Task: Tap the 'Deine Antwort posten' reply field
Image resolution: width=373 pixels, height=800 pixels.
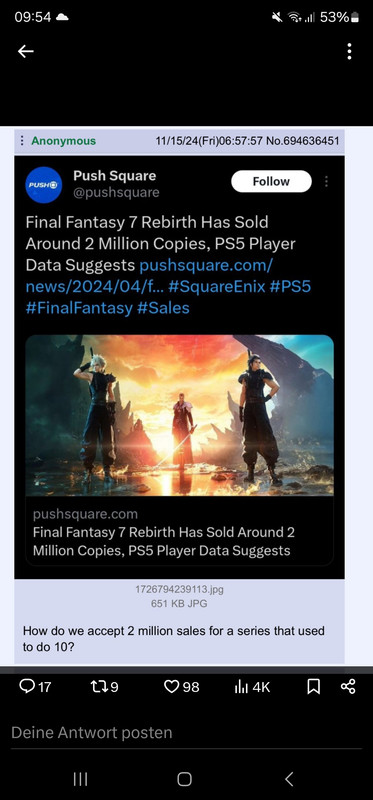Action: [186, 733]
